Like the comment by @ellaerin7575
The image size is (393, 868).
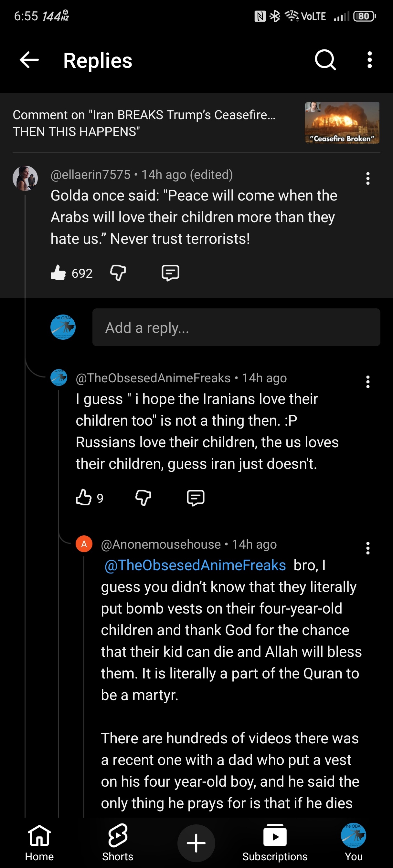(58, 273)
